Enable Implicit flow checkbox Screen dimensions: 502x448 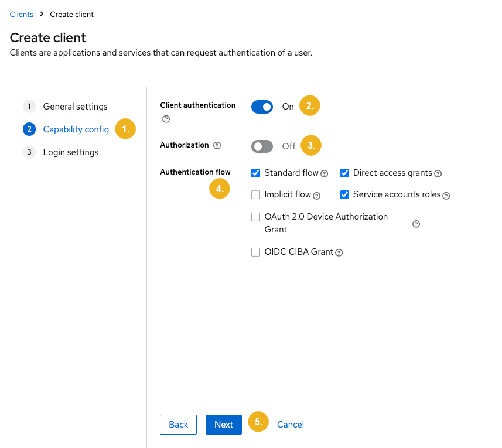pos(255,194)
